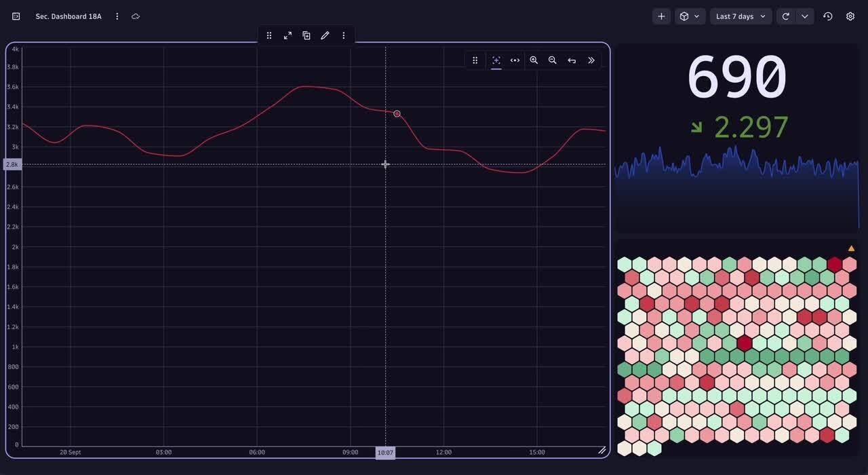
Task: Expand tile to fullscreen
Action: [288, 35]
